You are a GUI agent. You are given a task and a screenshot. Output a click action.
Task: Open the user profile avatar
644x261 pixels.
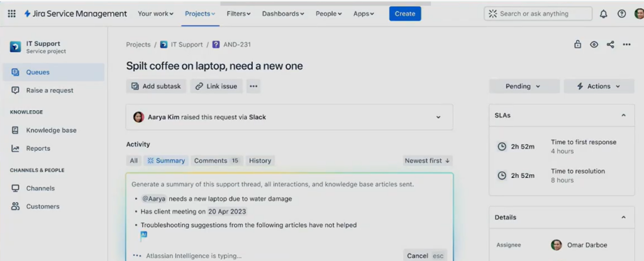click(639, 14)
